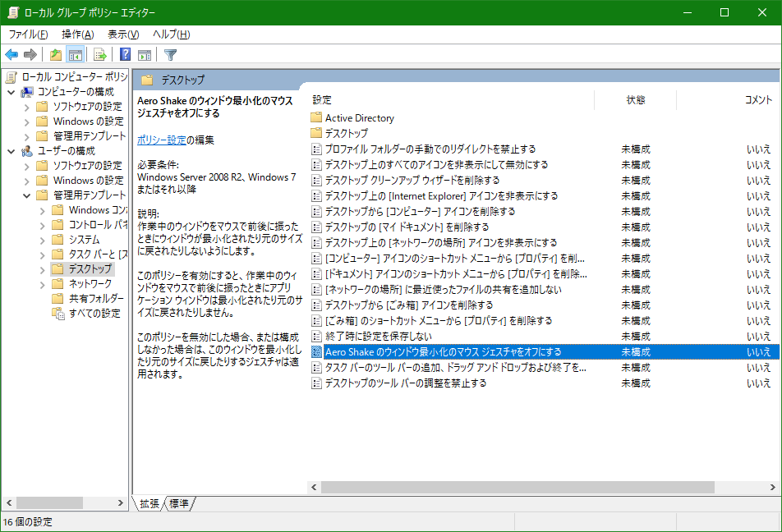Click the tree pane scrollbar left arrow
Image resolution: width=782 pixels, height=532 pixels.
pos(9,503)
